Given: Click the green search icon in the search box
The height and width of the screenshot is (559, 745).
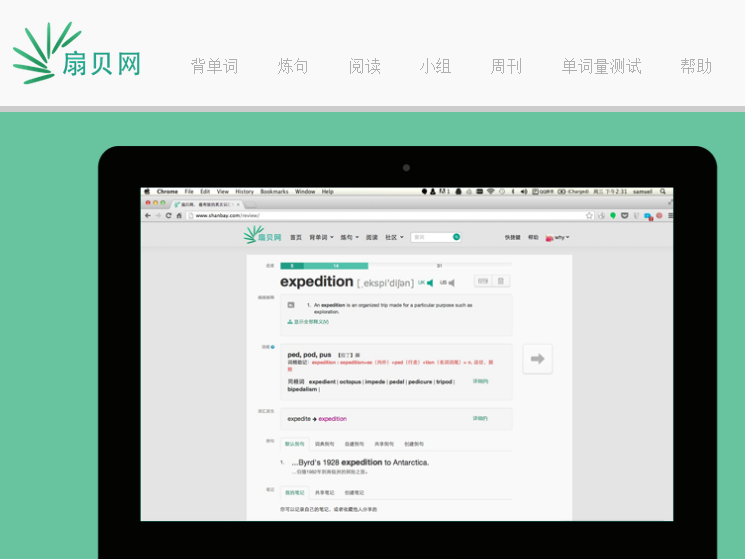Looking at the screenshot, I should click(456, 237).
